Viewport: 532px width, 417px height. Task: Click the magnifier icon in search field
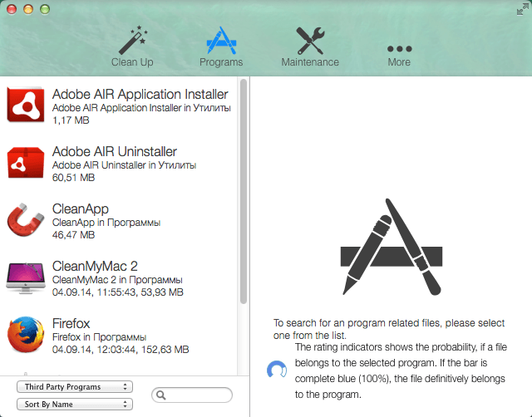pyautogui.click(x=161, y=395)
